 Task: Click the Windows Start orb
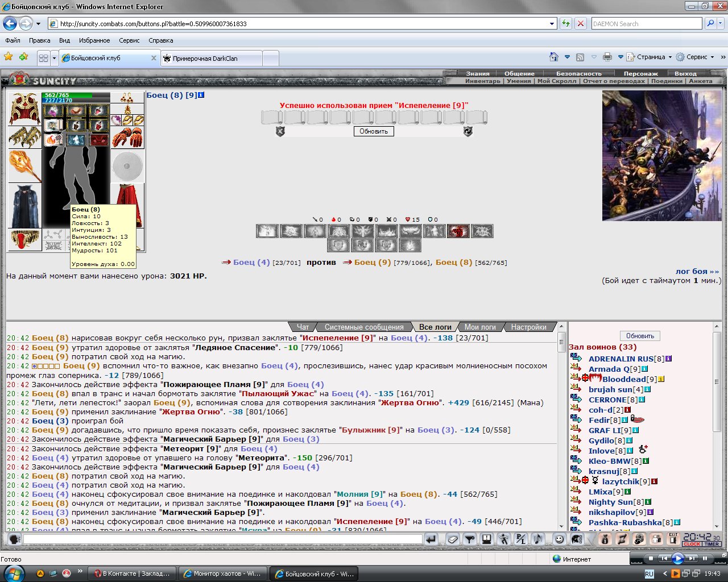click(14, 573)
